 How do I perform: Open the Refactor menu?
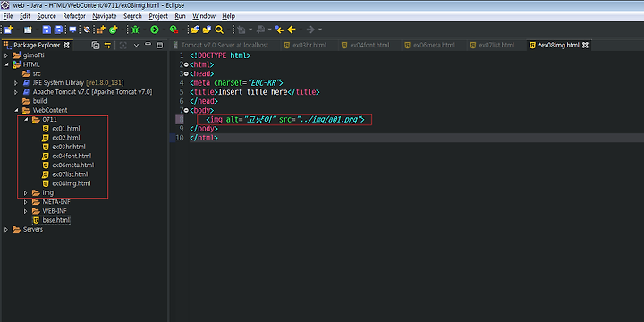click(74, 16)
